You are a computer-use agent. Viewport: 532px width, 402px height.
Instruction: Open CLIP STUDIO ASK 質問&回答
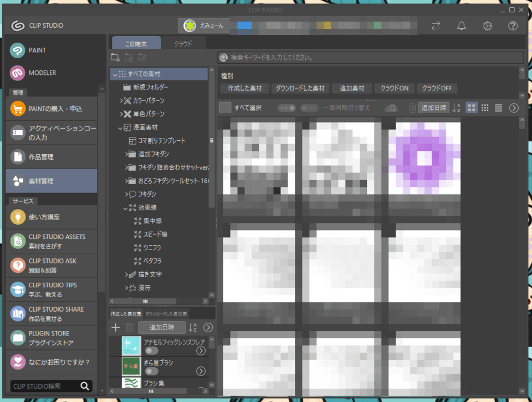pyautogui.click(x=52, y=265)
